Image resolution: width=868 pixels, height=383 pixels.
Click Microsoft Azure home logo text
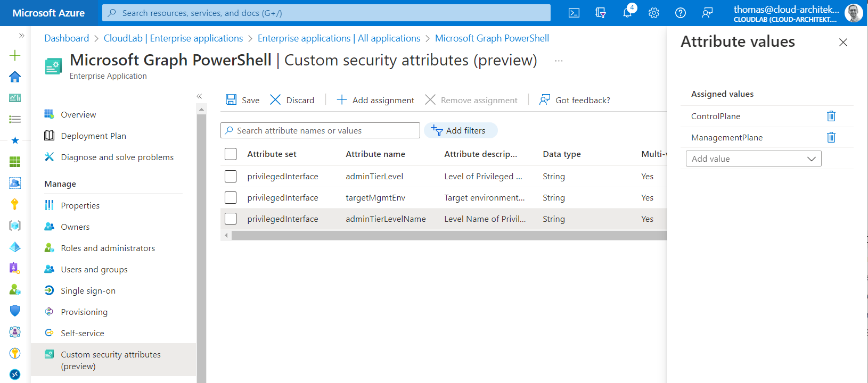[48, 13]
